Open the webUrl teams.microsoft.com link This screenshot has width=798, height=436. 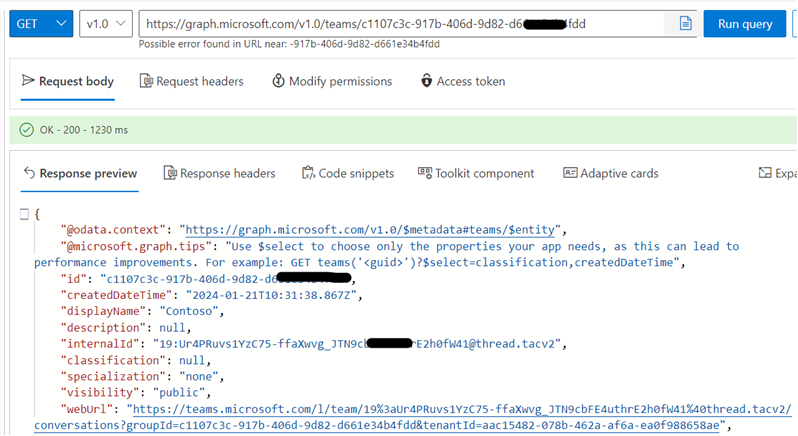pos(413,417)
